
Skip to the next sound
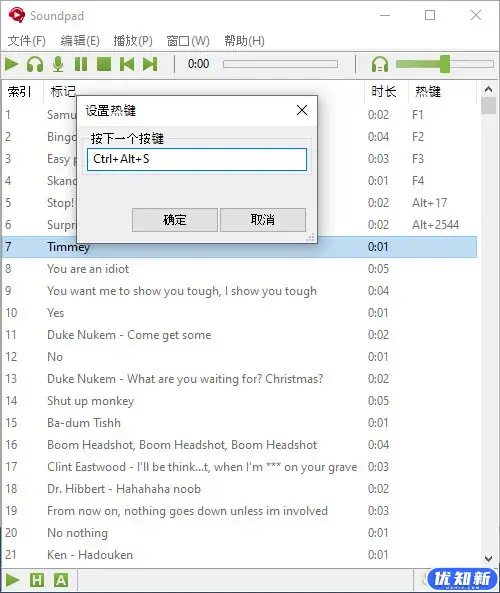[150, 64]
